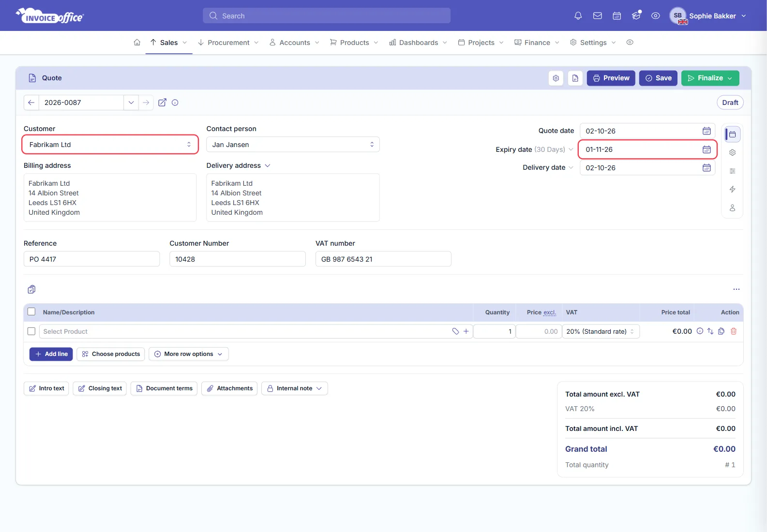
Task: Open Quote date calendar picker
Action: (x=707, y=131)
